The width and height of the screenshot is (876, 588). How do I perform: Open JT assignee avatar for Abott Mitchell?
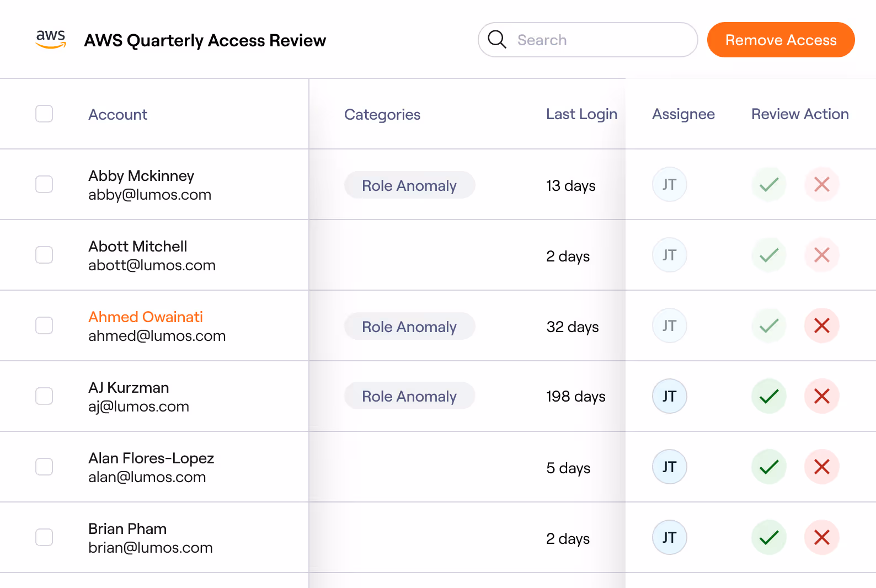point(670,255)
